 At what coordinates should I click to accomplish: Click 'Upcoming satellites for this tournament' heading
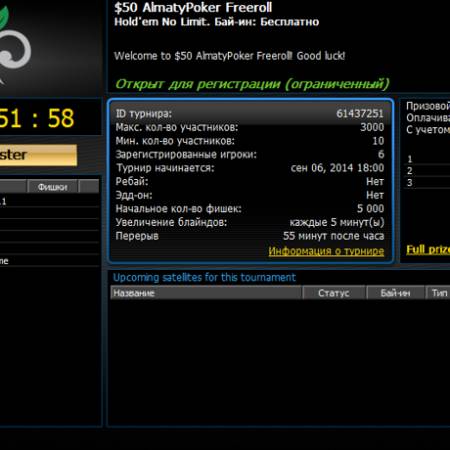click(x=204, y=277)
